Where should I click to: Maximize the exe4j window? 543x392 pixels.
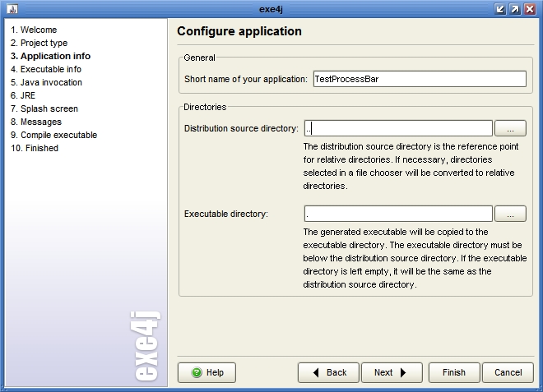click(515, 9)
